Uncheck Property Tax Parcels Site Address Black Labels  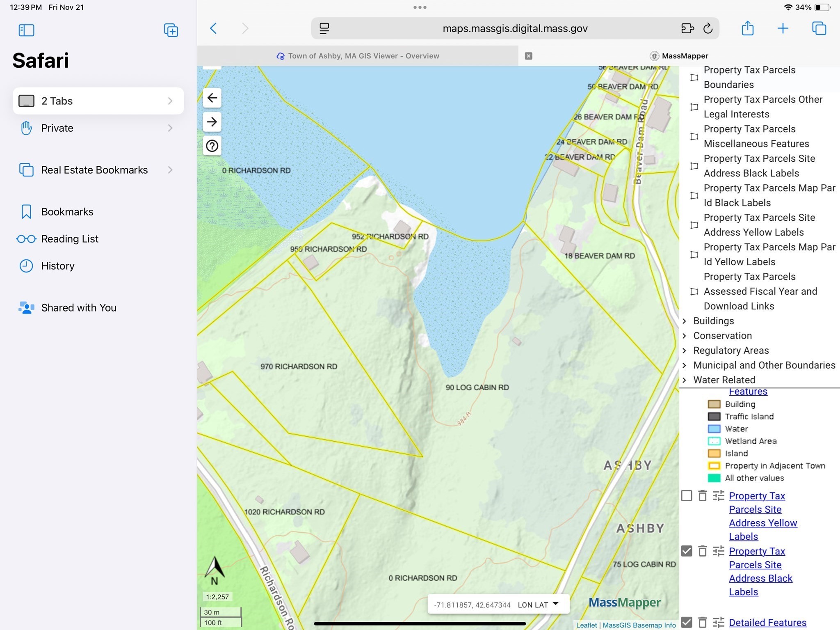pyautogui.click(x=687, y=551)
